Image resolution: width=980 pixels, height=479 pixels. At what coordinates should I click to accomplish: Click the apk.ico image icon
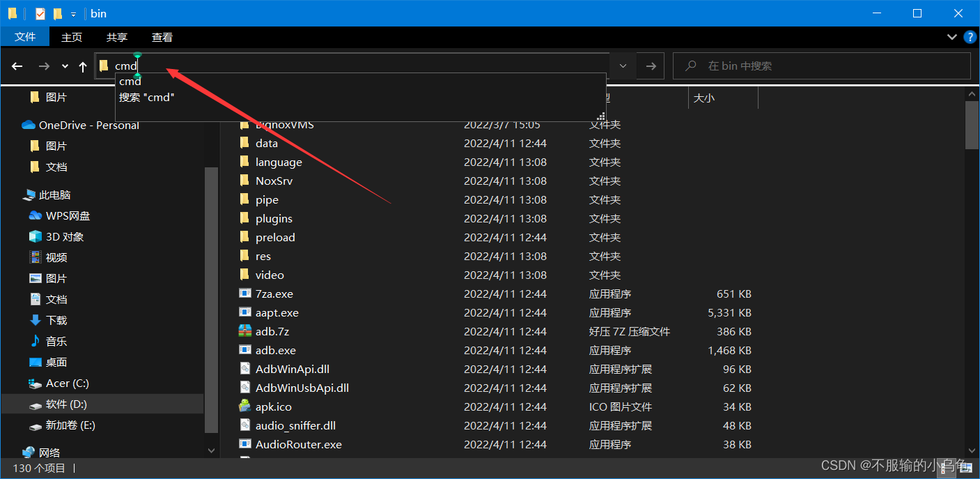tap(244, 406)
